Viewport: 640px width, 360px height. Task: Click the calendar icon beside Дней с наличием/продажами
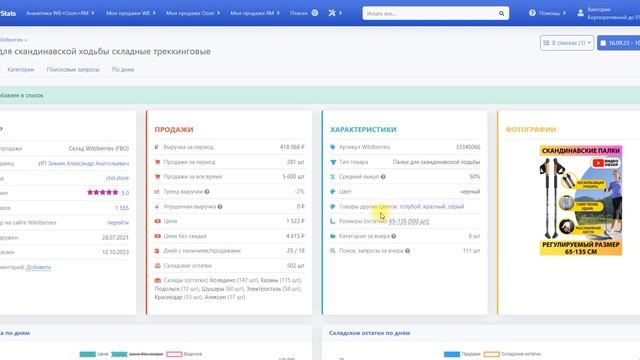(157, 251)
